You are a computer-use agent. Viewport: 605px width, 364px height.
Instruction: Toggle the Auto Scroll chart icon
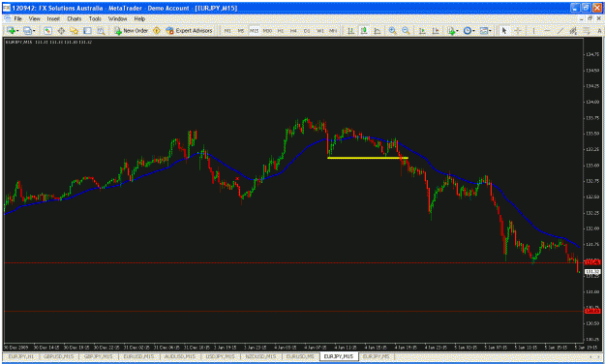(x=422, y=31)
